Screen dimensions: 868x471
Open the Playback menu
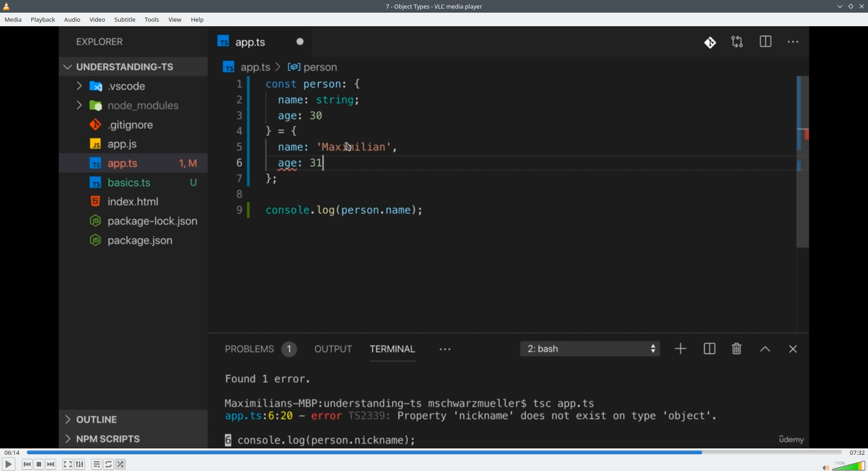(43, 20)
